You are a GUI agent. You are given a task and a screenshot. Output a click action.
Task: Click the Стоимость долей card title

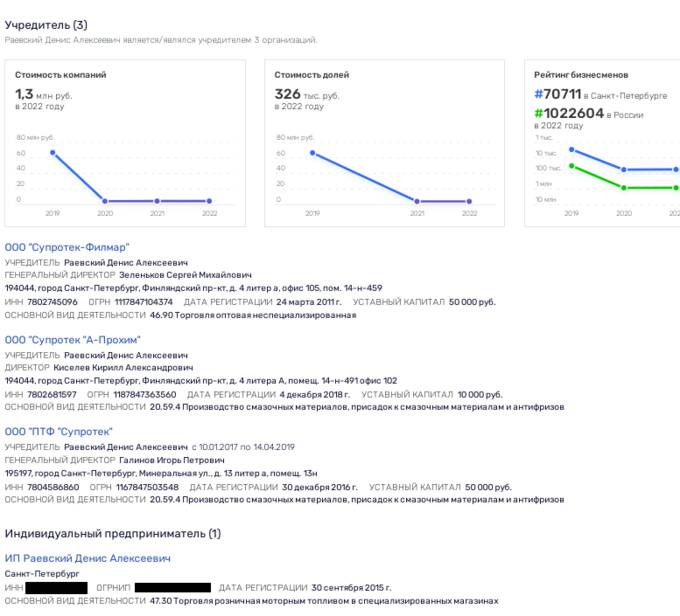312,75
